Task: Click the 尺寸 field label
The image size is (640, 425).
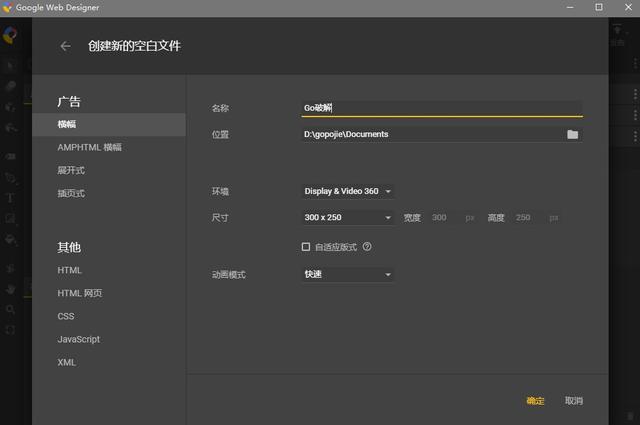Action: (220, 218)
